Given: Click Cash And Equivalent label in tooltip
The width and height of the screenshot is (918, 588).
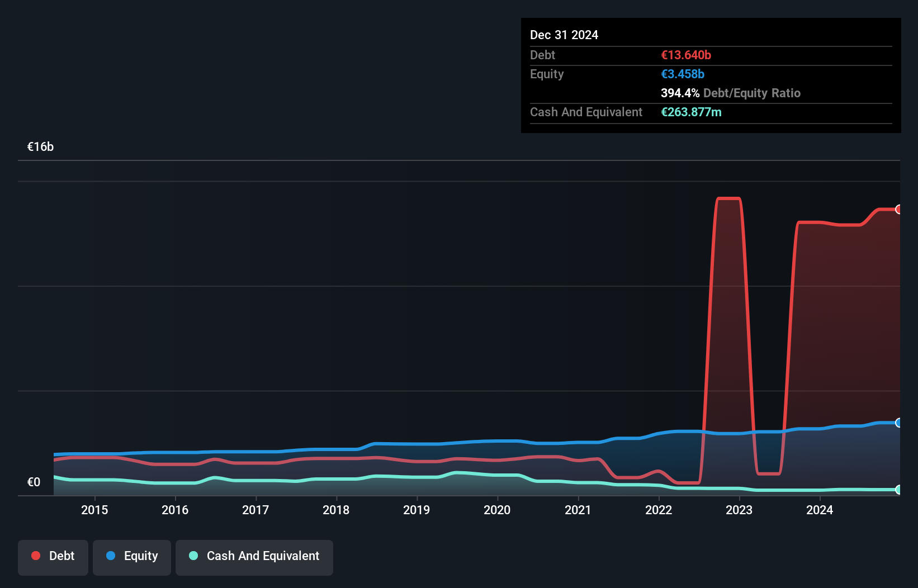Looking at the screenshot, I should coord(586,112).
